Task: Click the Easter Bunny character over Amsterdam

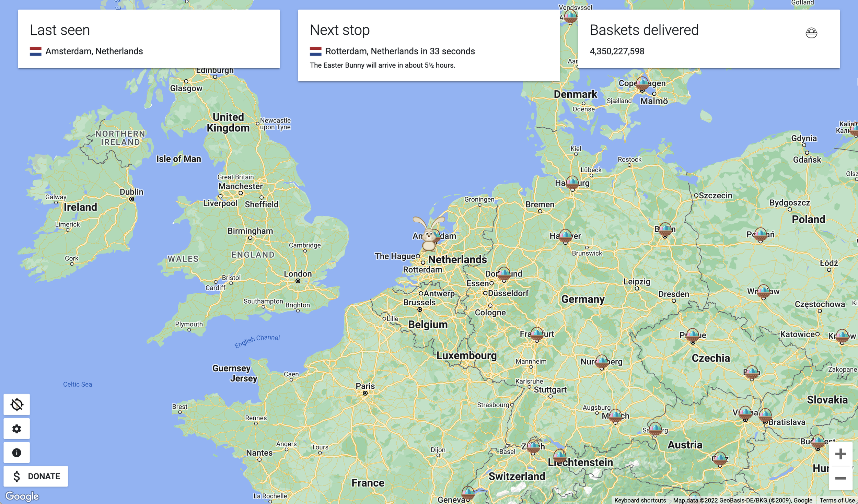Action: [x=429, y=234]
